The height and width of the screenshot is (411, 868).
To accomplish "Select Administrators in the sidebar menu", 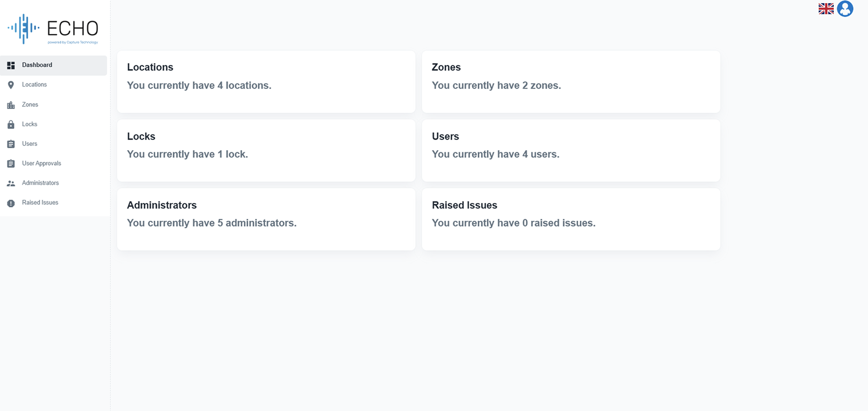I will [41, 183].
